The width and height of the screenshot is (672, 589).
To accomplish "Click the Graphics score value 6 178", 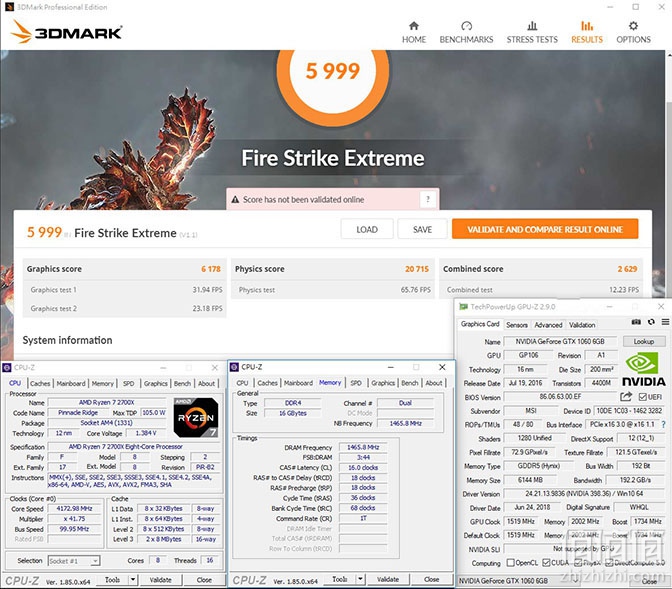I will [x=211, y=269].
